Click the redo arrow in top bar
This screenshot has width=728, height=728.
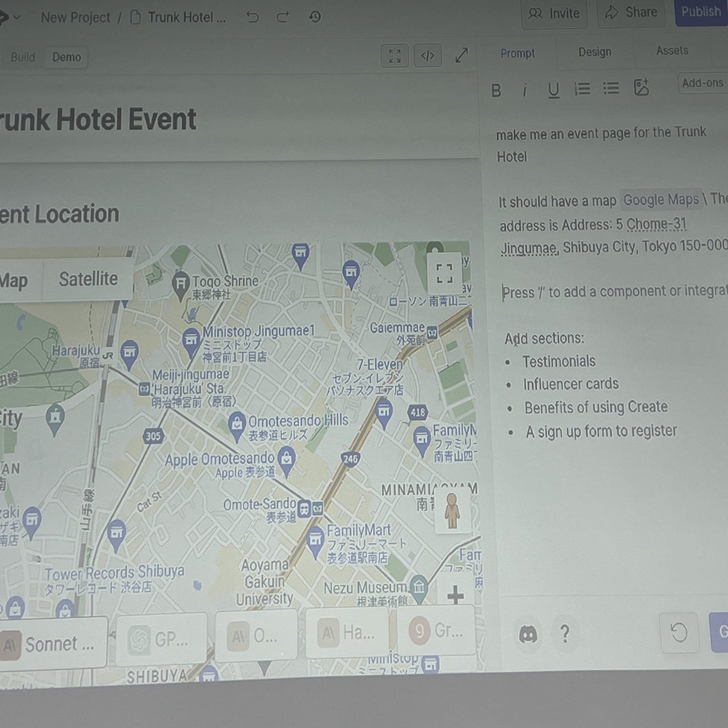coord(283,17)
